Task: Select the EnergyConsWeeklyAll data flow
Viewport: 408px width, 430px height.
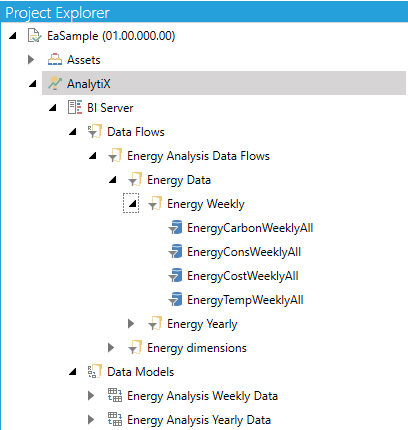Action: tap(244, 252)
